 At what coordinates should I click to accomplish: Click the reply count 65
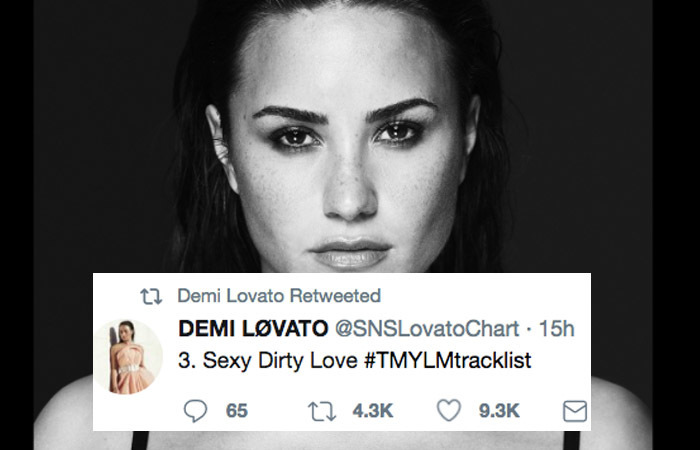pyautogui.click(x=236, y=410)
